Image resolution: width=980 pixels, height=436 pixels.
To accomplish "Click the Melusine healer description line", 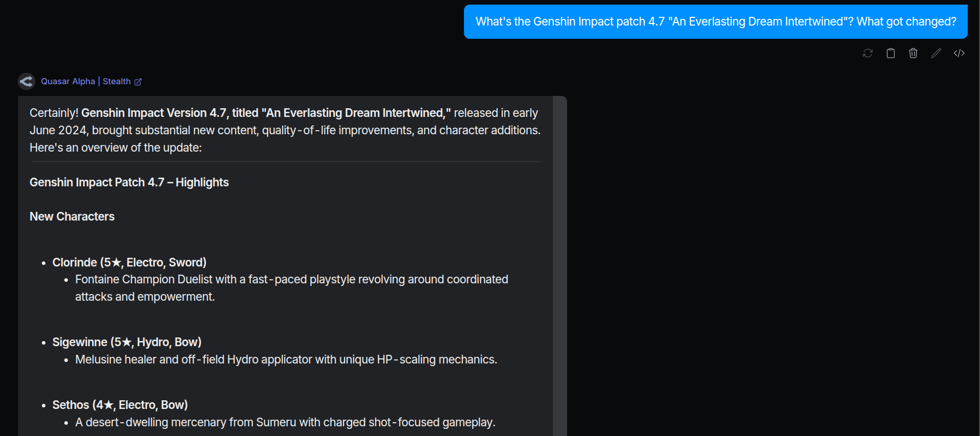I will coord(286,359).
